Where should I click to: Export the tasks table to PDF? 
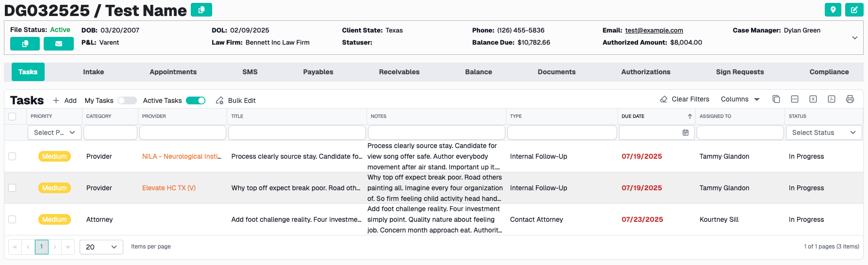coord(832,99)
